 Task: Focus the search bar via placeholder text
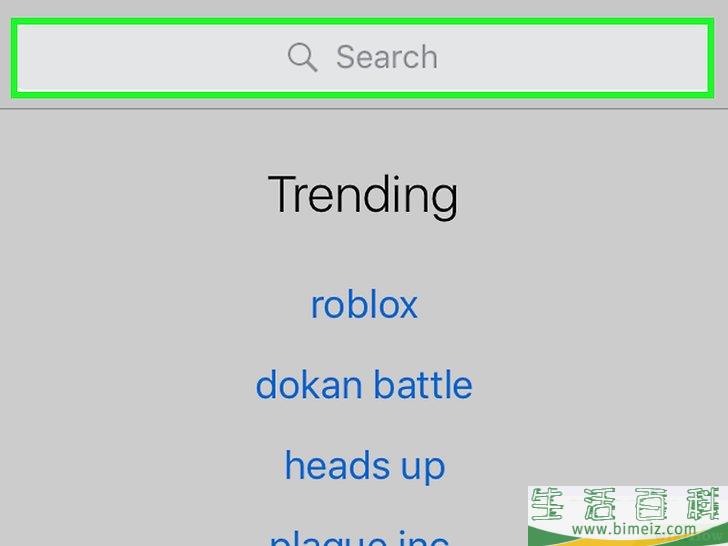click(x=387, y=58)
